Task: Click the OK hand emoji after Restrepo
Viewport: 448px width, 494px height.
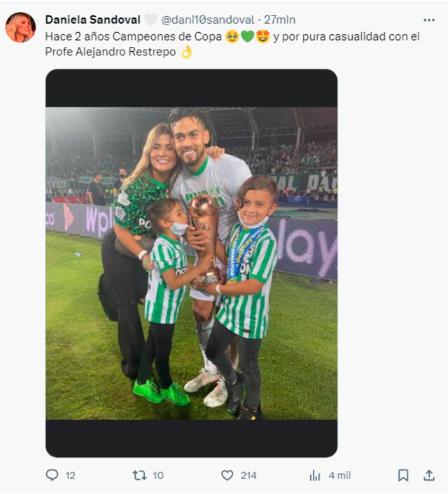Action: [186, 52]
